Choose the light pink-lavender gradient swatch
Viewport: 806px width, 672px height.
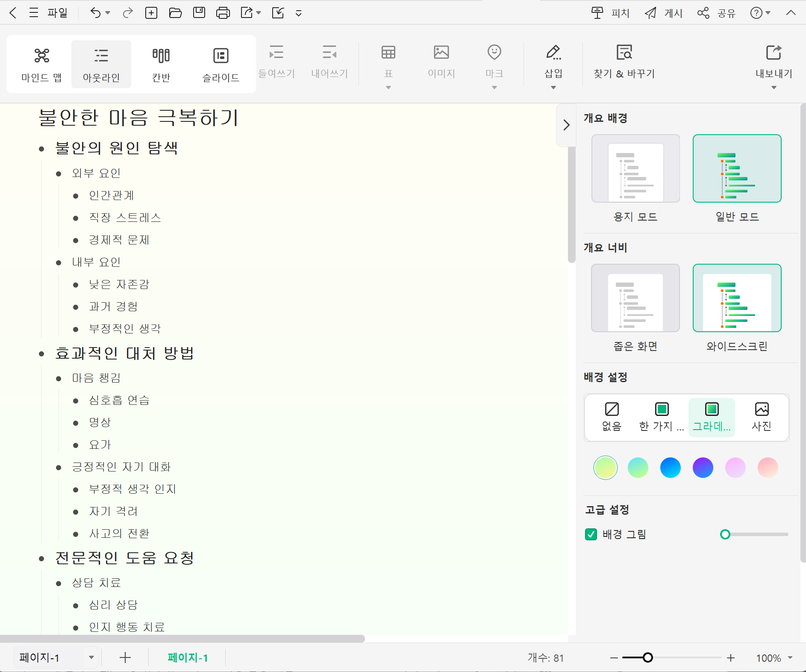pyautogui.click(x=735, y=468)
